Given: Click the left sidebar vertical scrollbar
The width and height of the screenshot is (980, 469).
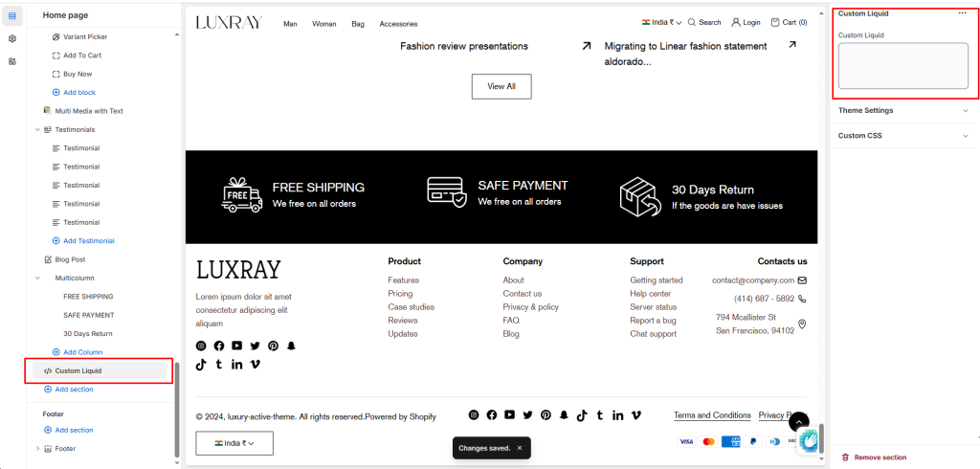Looking at the screenshot, I should 177,410.
